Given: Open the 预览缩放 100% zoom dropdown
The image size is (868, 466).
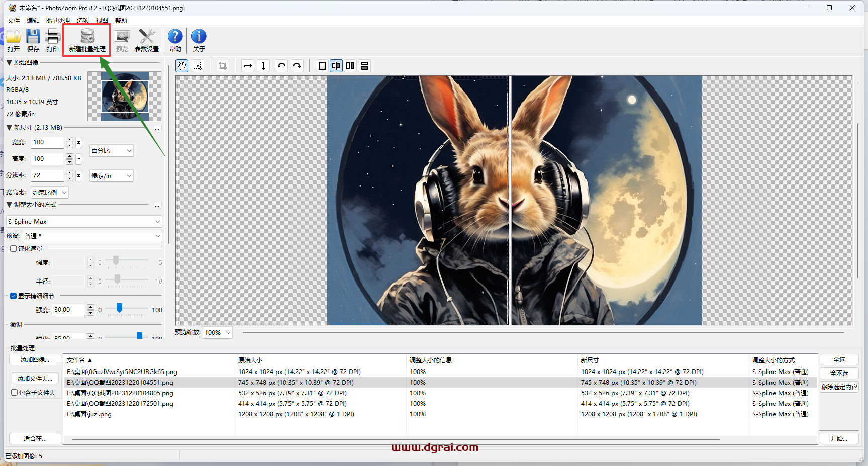Looking at the screenshot, I should [x=218, y=333].
